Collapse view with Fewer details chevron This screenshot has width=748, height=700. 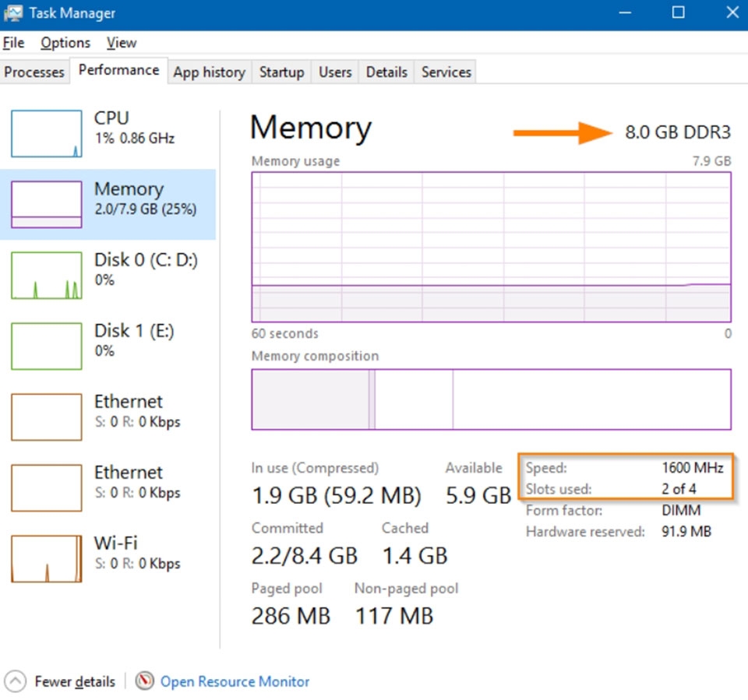[17, 681]
